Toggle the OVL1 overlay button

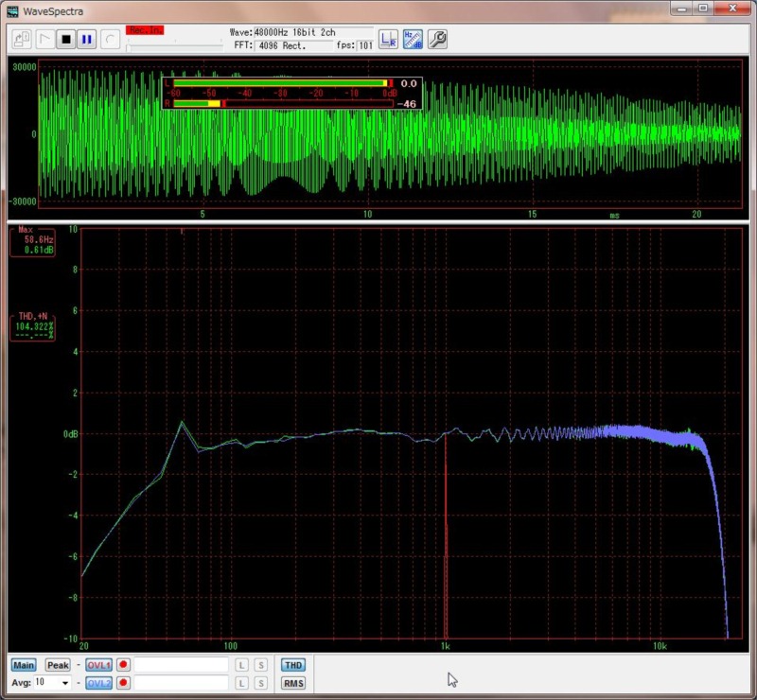pyautogui.click(x=99, y=665)
